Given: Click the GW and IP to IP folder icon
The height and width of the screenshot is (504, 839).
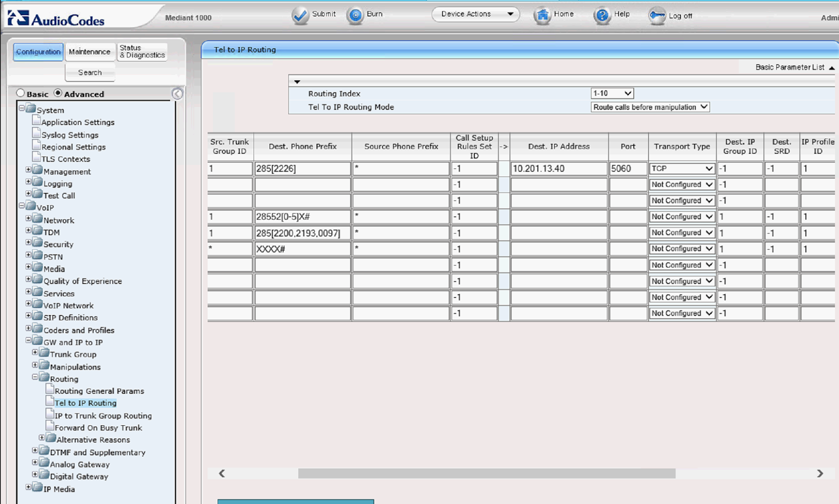Looking at the screenshot, I should (38, 340).
